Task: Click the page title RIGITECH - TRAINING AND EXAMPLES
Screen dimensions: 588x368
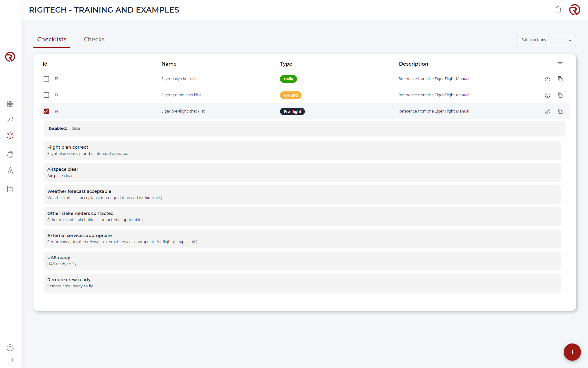Action: coord(104,10)
